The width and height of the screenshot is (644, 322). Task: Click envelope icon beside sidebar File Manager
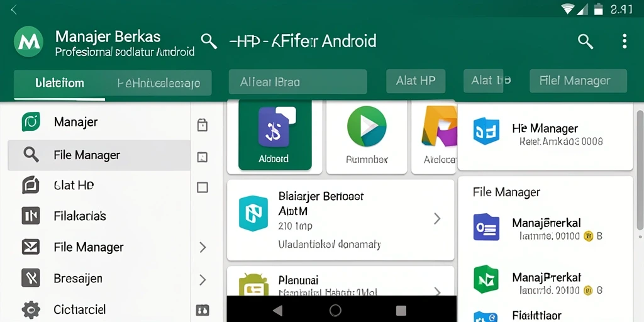[31, 247]
